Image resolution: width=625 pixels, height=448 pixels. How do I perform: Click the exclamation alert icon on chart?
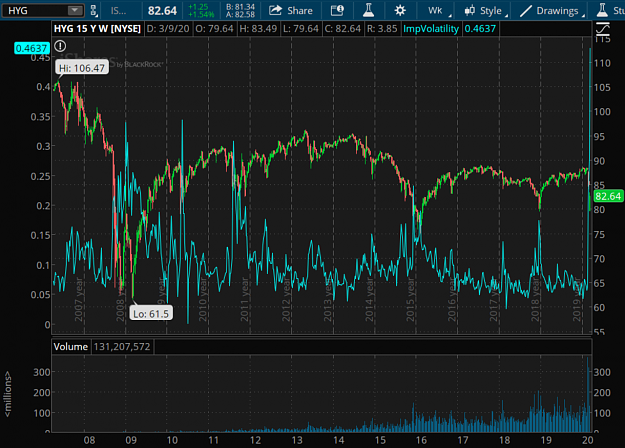(60, 46)
